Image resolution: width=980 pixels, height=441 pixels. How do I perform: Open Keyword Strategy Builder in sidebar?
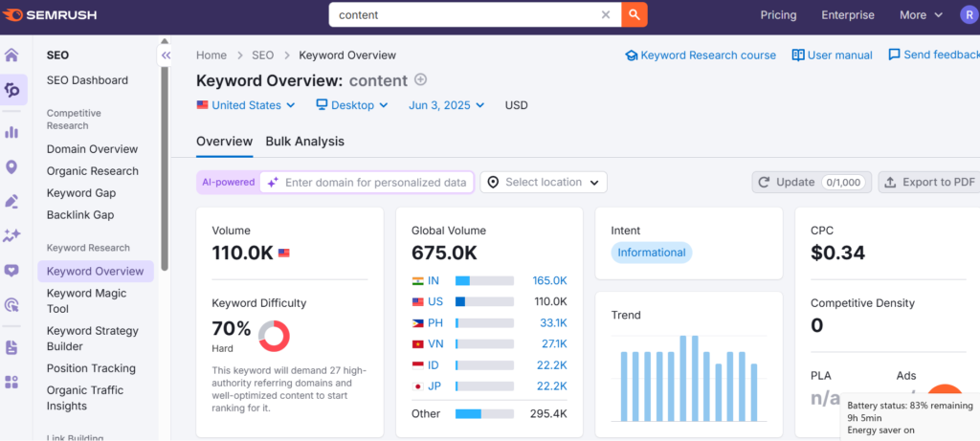coord(93,339)
